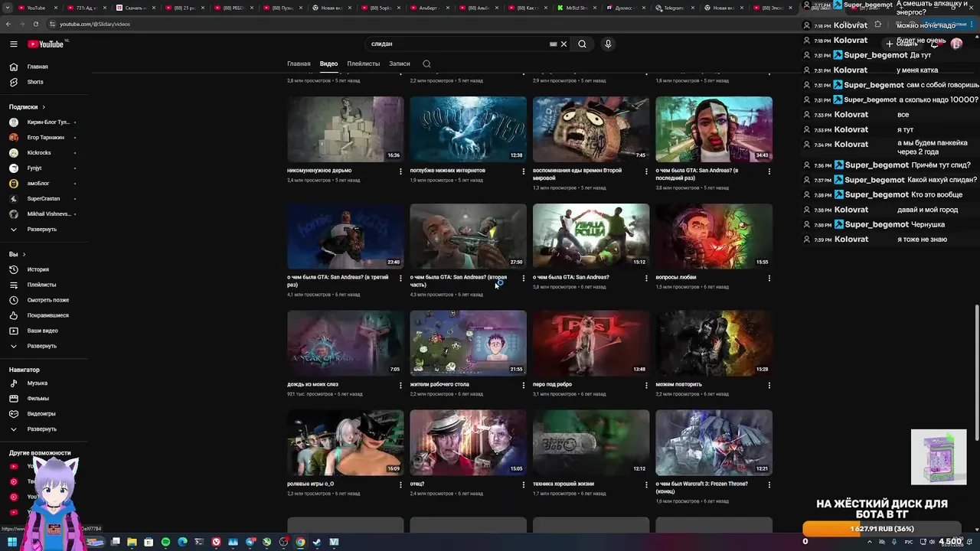
Task: Open more options for 'жители рабочего стола'
Action: click(524, 386)
